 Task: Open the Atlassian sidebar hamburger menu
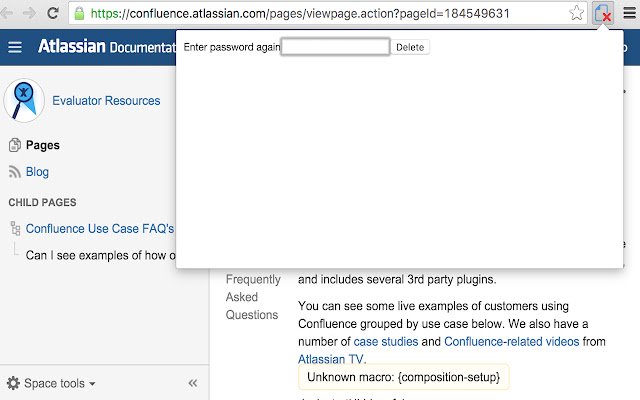tap(15, 47)
